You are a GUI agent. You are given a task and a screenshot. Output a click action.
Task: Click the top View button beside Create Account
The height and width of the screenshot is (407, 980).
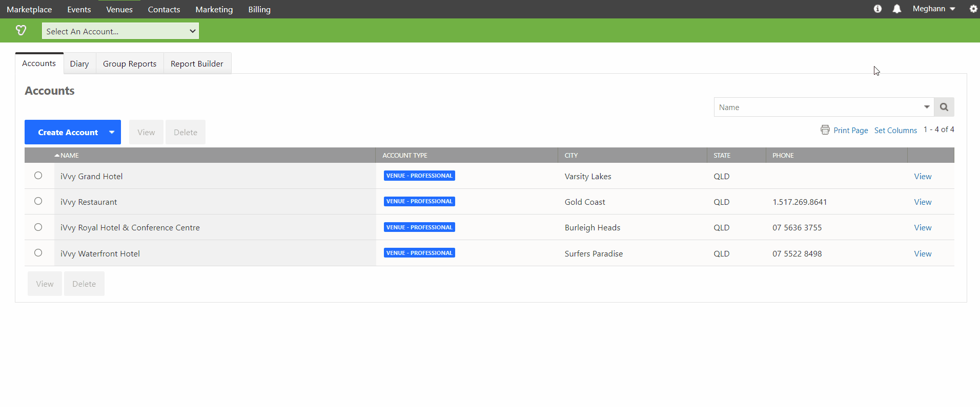click(x=146, y=132)
